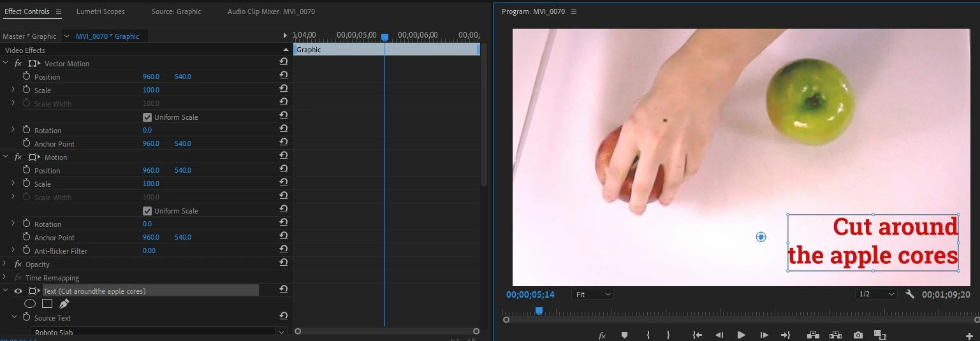980x341 pixels.
Task: Click the Program: MVI_0070 tab
Action: click(x=533, y=11)
